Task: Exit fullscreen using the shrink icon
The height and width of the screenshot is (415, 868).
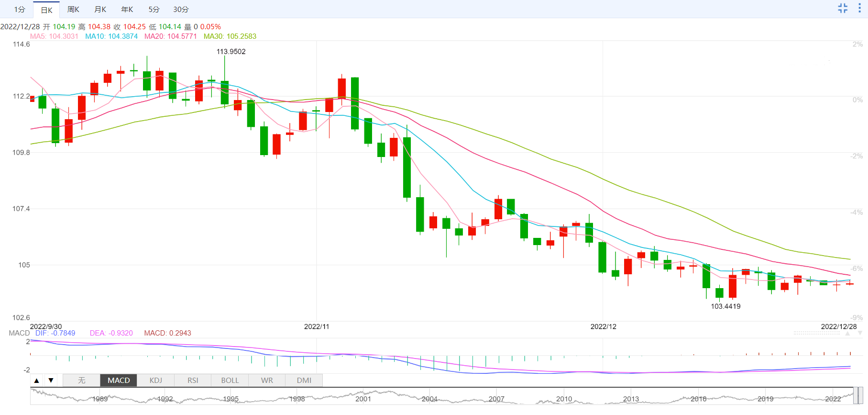Action: click(x=843, y=8)
